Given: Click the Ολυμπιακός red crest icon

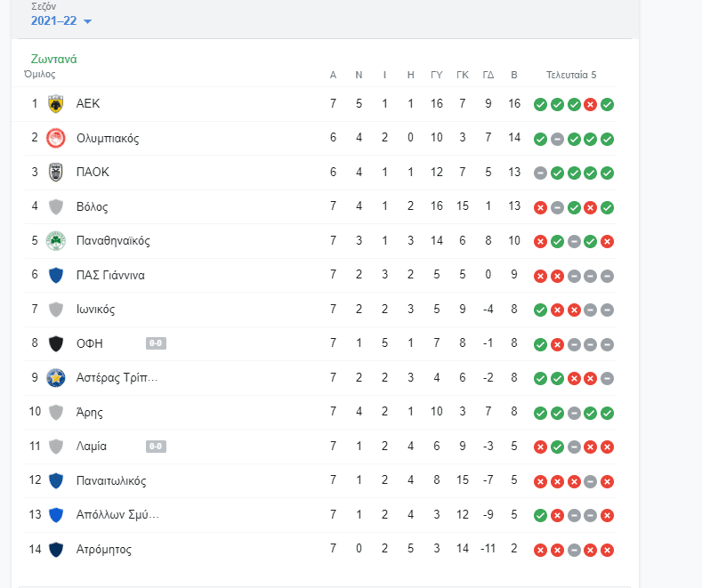Looking at the screenshot, I should [56, 138].
